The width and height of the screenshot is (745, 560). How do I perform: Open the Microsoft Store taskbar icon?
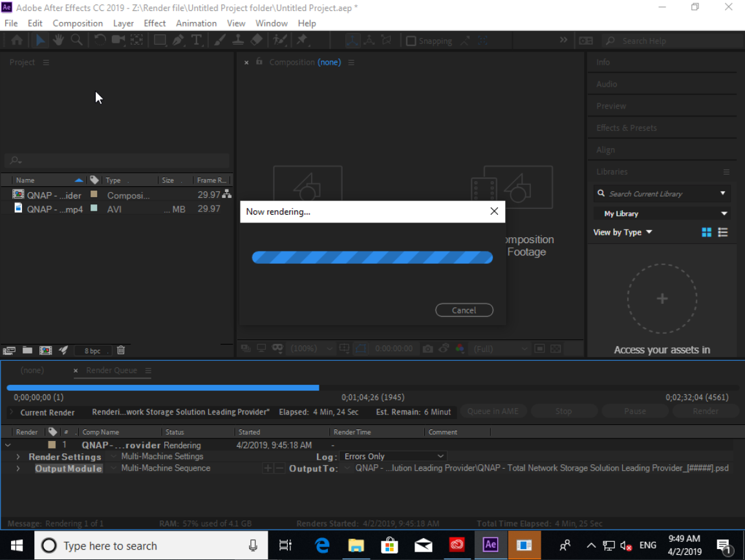pyautogui.click(x=389, y=545)
